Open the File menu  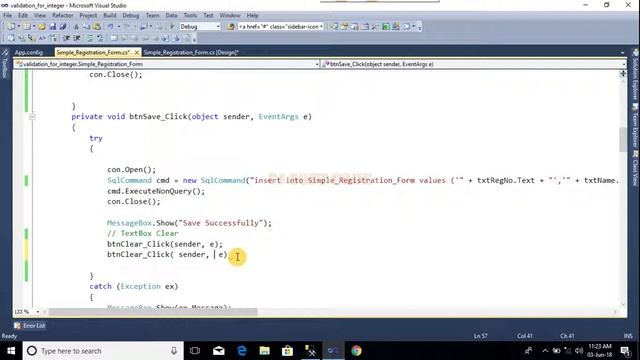[x=7, y=16]
